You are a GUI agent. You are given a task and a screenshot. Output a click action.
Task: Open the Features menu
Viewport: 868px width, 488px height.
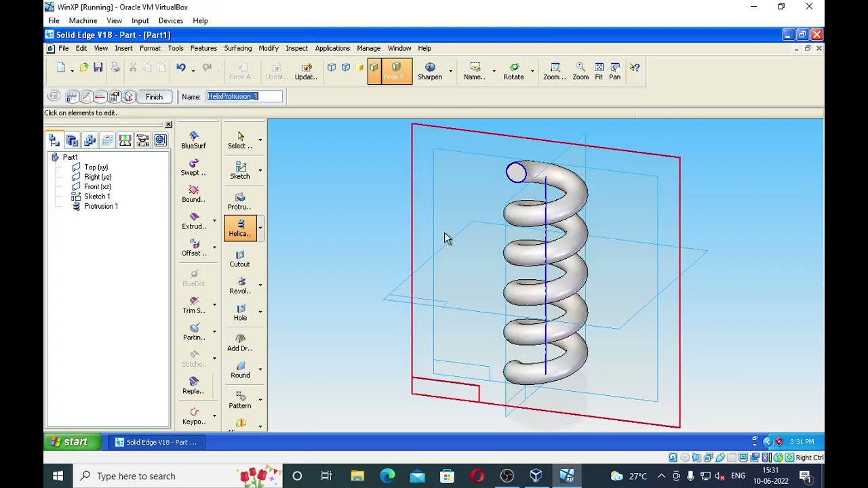pyautogui.click(x=203, y=48)
